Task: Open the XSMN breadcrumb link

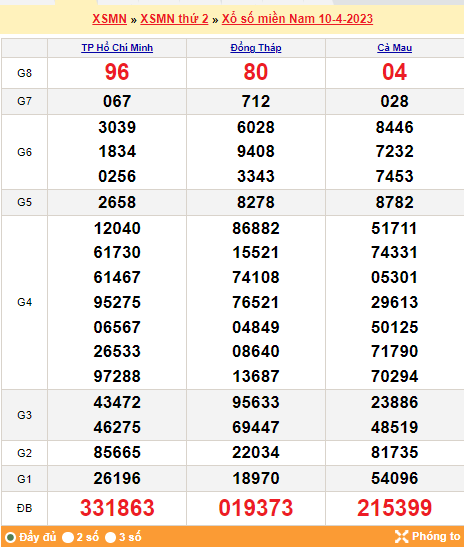Action: point(109,19)
